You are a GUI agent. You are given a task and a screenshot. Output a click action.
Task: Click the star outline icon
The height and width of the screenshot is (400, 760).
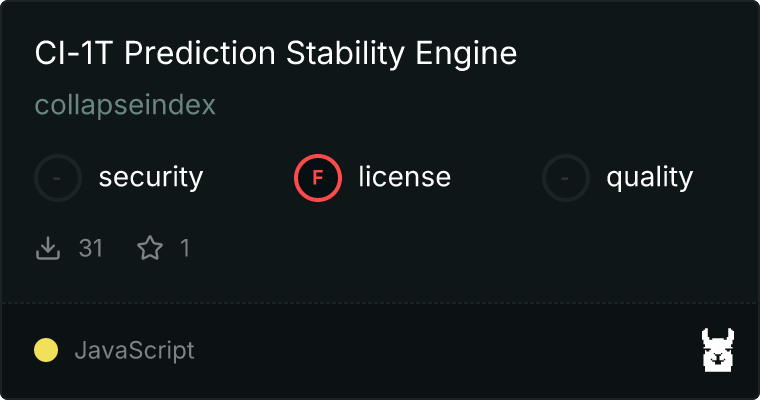click(x=150, y=248)
